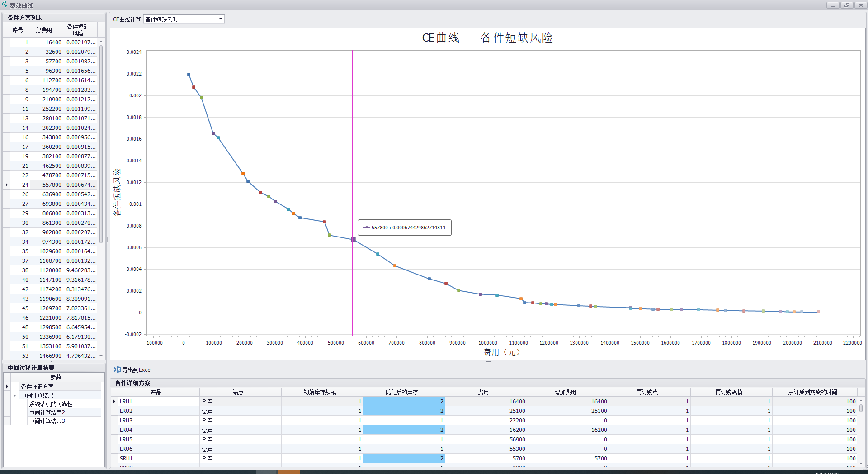Click the scroll-down arrow of 备件方案列表
This screenshot has height=474, width=868.
pos(101,356)
